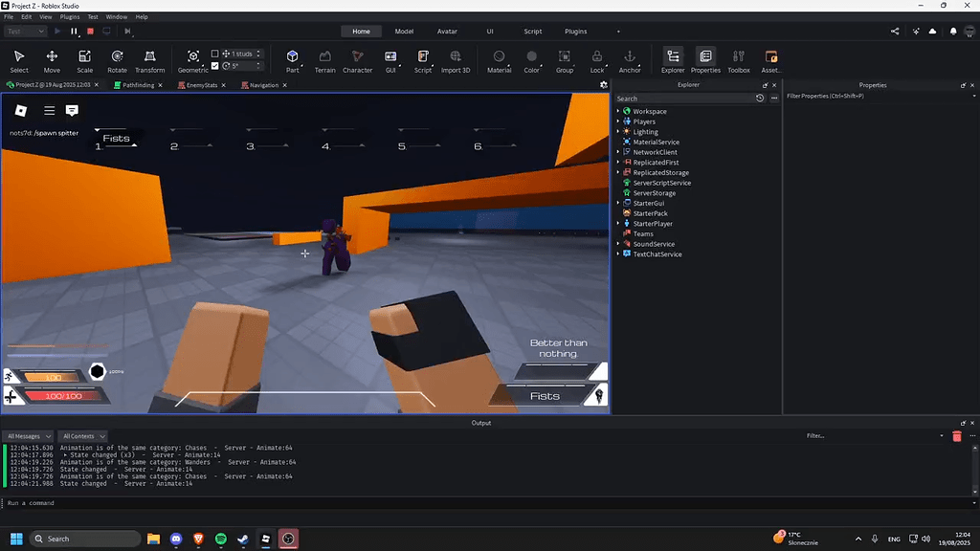Screen dimensions: 980x551
Task: Open the Test mode dropdown
Action: tap(26, 32)
